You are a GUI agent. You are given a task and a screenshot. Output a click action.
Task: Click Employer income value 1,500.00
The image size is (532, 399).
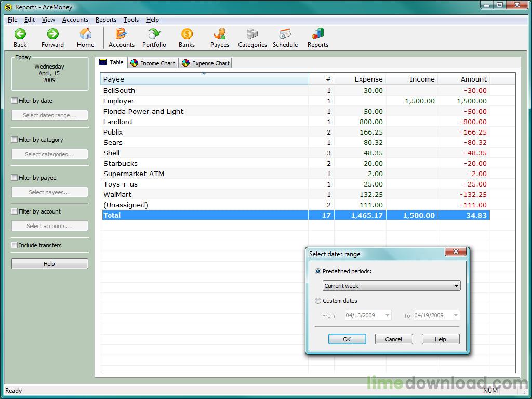point(420,101)
